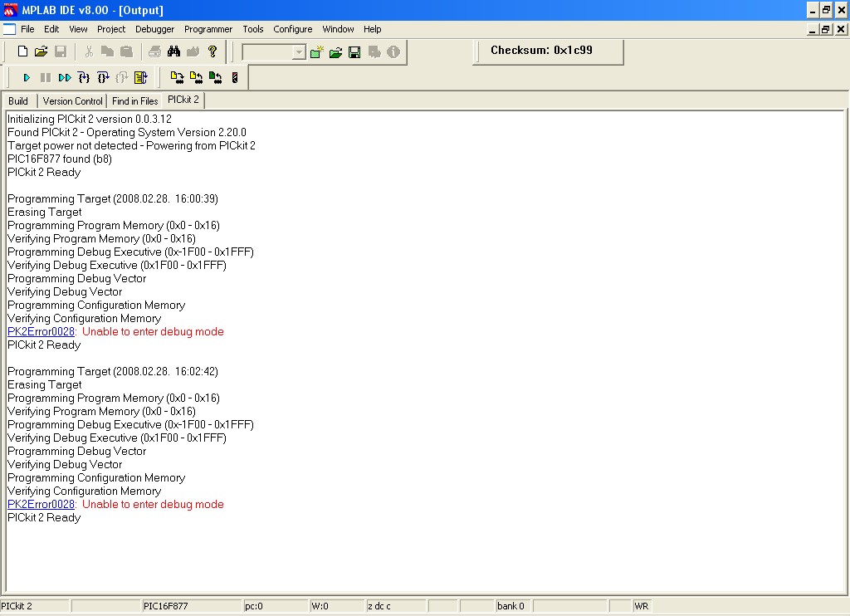Open the View menu
Screen dimensions: 850x616
78,29
